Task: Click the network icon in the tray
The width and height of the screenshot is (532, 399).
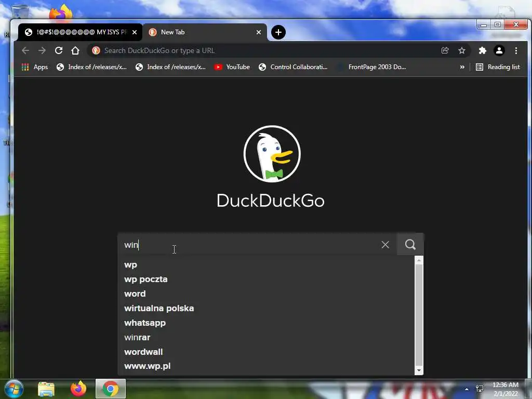Action: (480, 389)
